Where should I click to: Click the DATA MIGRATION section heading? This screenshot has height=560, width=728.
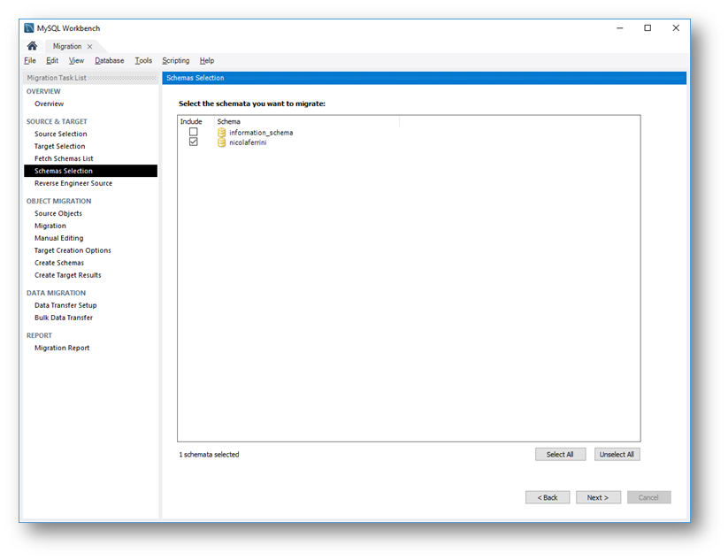pyautogui.click(x=56, y=293)
